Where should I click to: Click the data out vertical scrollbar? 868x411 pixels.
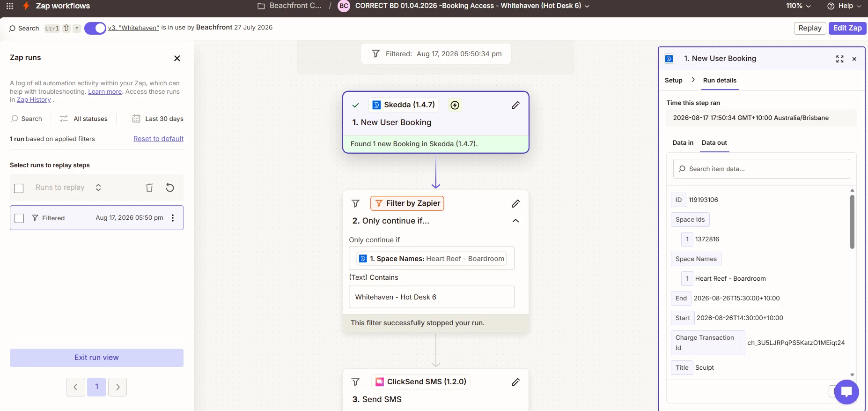click(852, 222)
